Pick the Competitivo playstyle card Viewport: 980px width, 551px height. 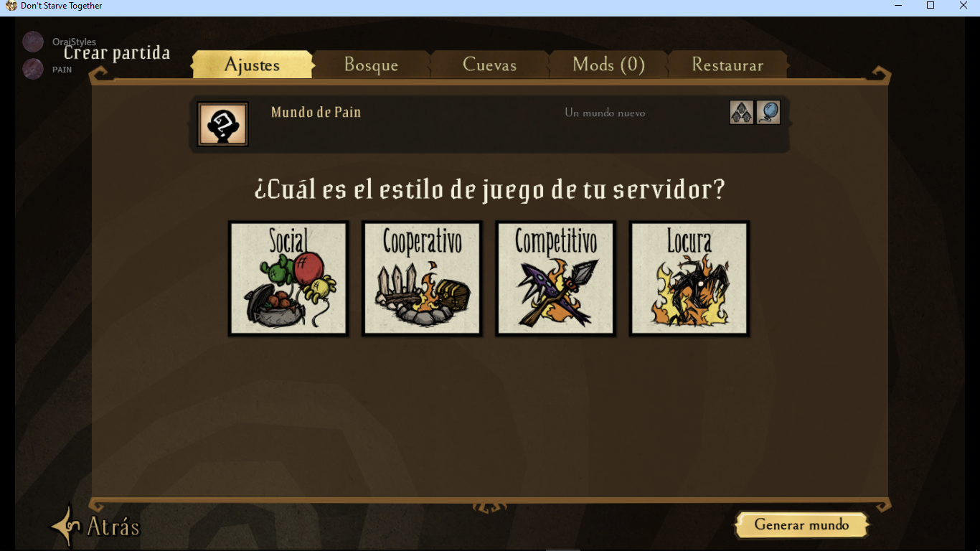[556, 278]
